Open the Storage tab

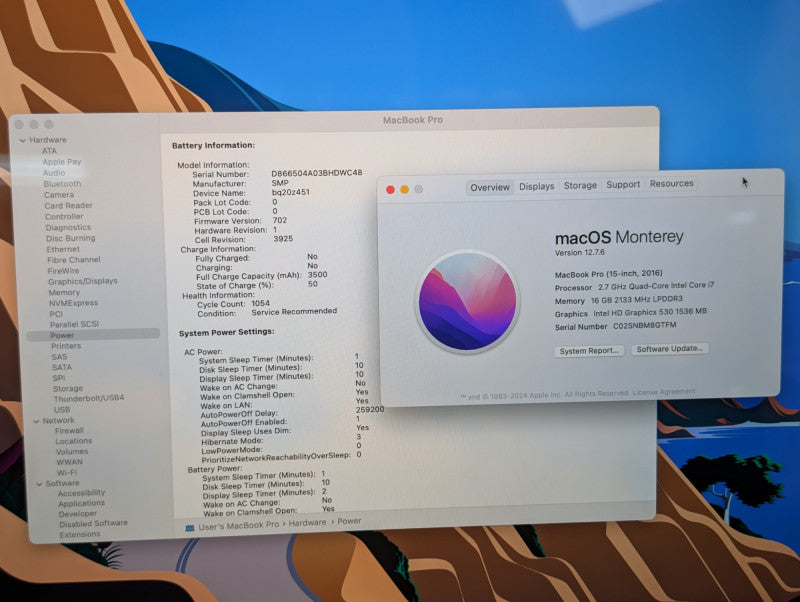click(x=580, y=185)
